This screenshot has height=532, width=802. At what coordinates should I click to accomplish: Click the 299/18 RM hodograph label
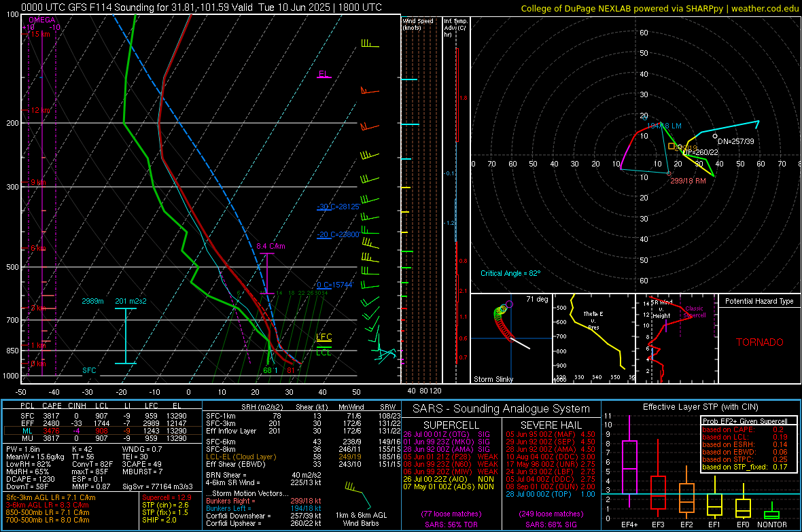coord(688,181)
